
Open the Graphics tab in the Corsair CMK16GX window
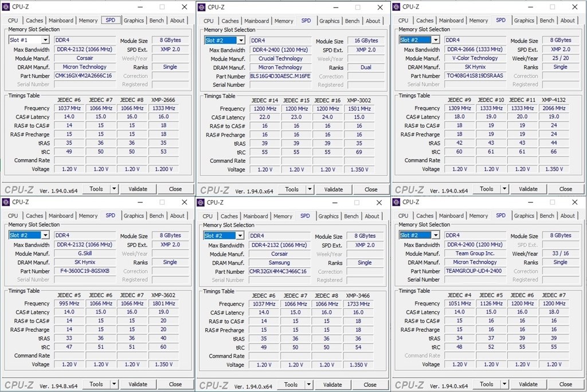[134, 21]
